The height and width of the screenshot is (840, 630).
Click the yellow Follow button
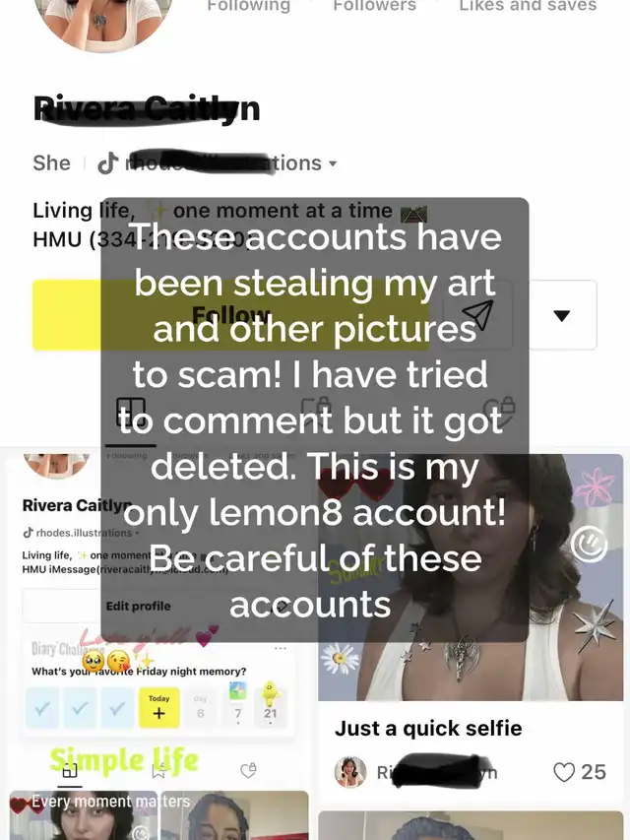231,315
